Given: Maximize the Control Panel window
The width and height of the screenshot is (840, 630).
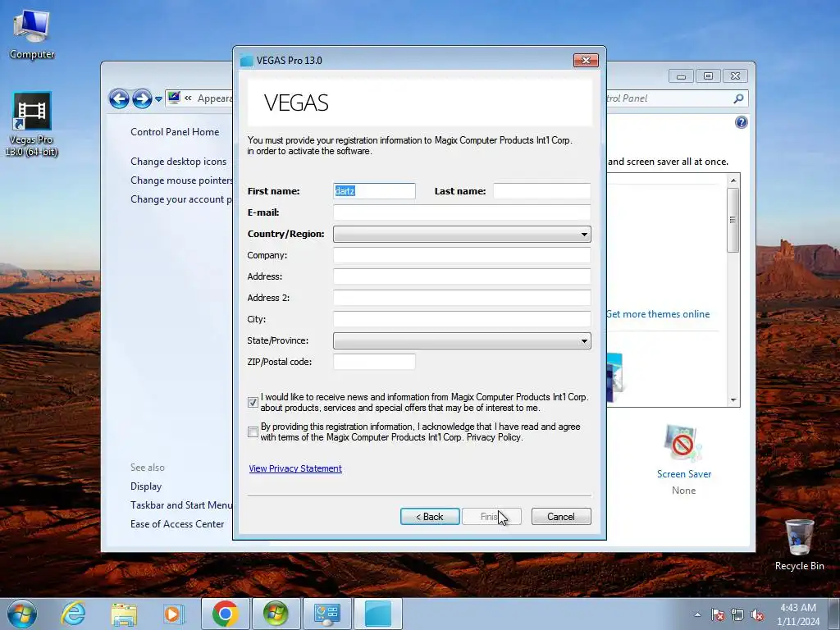Looking at the screenshot, I should pyautogui.click(x=708, y=76).
